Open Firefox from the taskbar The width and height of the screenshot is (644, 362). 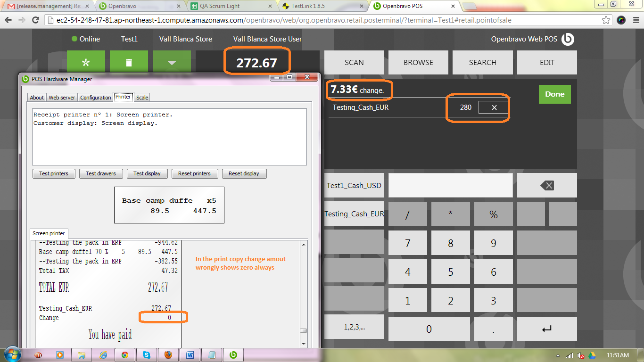click(168, 355)
